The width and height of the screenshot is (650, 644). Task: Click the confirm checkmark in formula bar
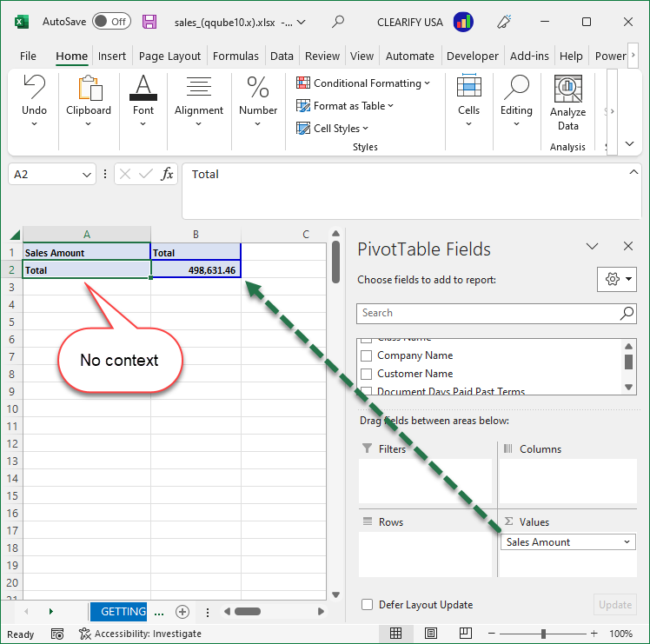[145, 174]
